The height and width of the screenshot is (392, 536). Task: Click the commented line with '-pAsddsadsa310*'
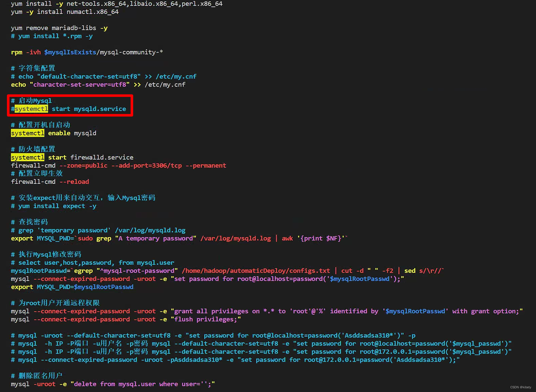click(x=235, y=360)
